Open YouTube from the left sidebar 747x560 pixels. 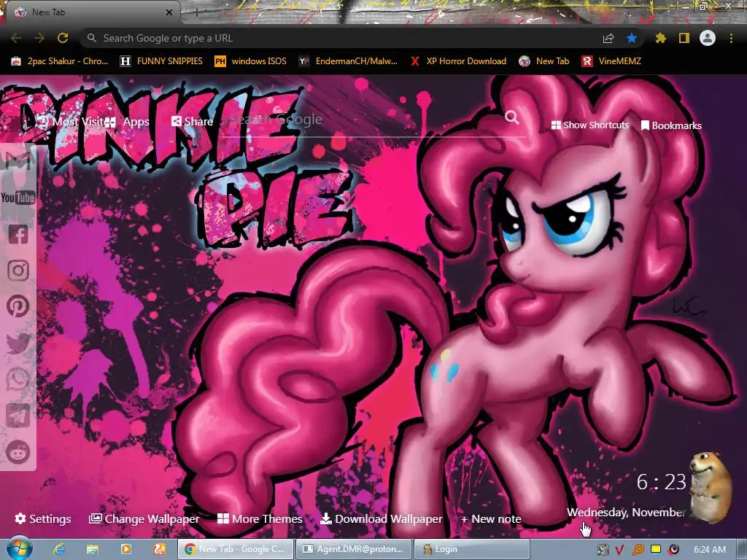coord(18,198)
